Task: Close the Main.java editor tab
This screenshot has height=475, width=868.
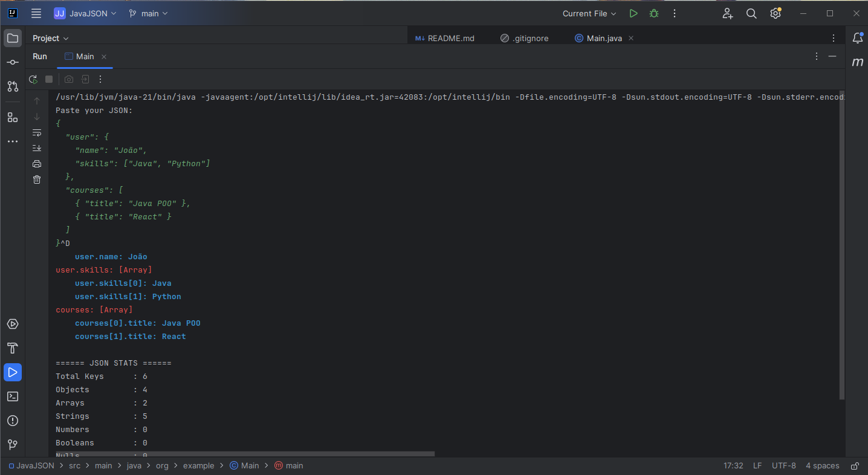Action: 631,38
